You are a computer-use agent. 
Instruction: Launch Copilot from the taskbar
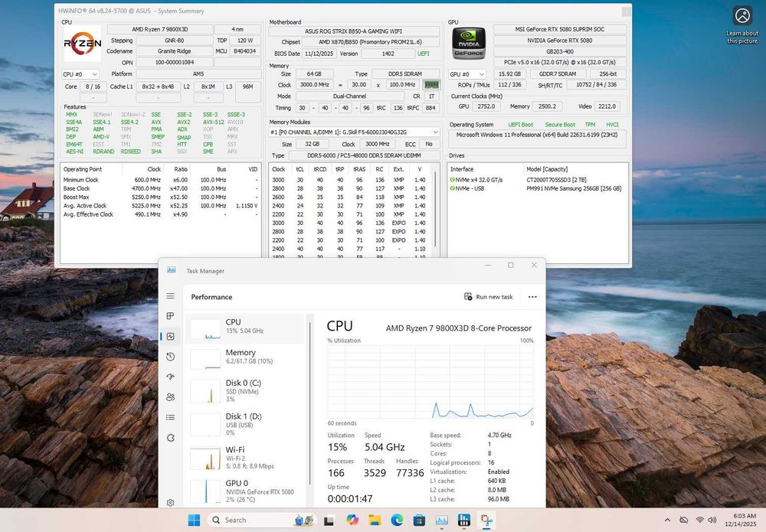click(352, 521)
